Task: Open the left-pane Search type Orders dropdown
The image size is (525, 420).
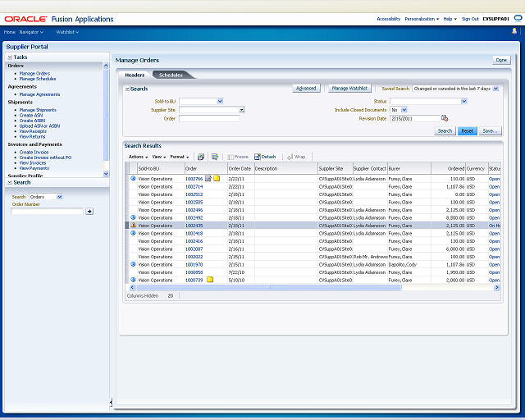Action: point(59,197)
